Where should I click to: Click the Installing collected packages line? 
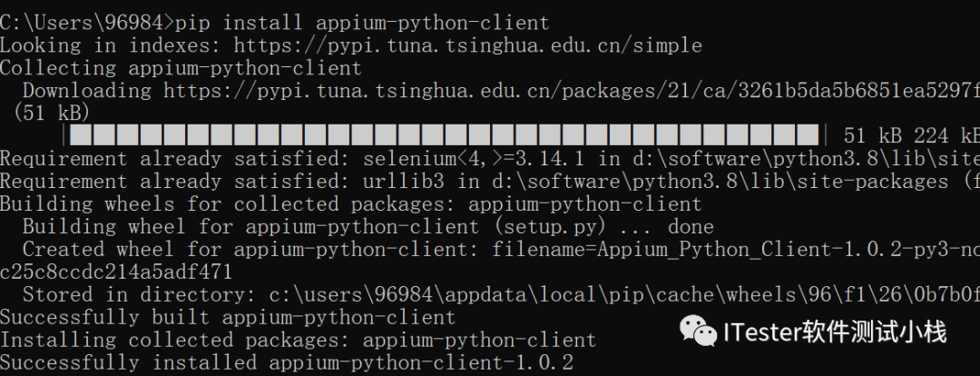click(x=298, y=341)
